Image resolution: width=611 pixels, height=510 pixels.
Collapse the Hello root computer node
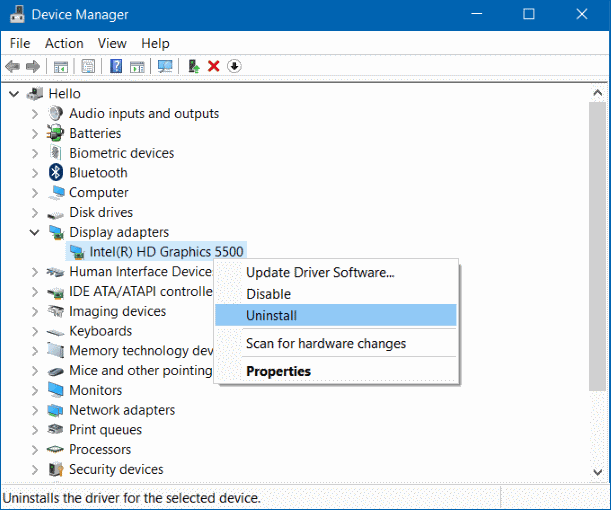[14, 94]
